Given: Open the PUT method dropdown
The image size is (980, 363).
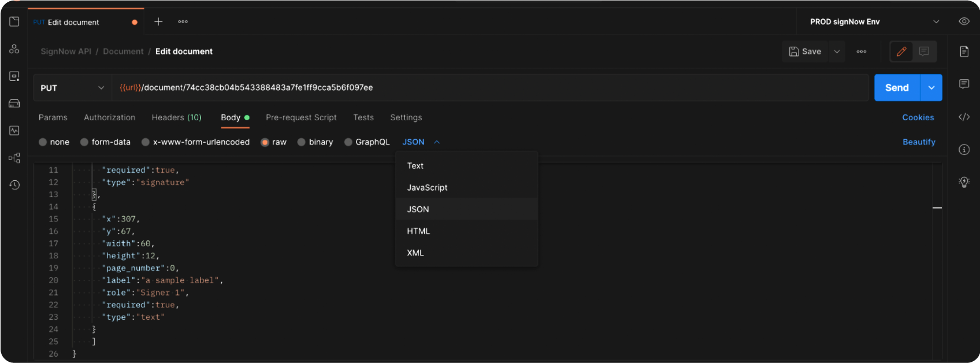Looking at the screenshot, I should pyautogui.click(x=72, y=88).
